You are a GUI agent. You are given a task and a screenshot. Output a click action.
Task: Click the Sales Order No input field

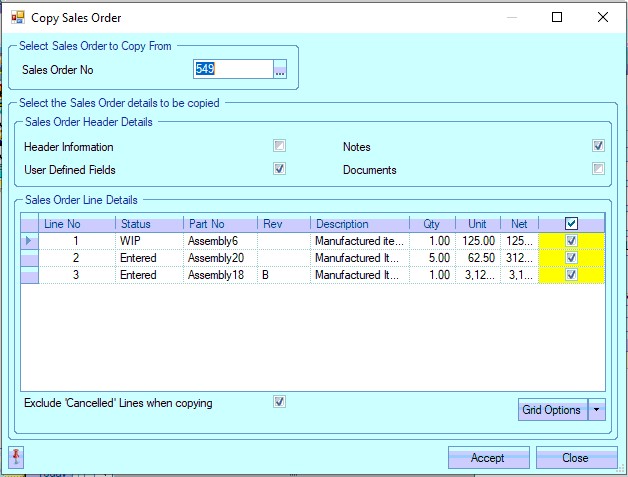pos(232,70)
